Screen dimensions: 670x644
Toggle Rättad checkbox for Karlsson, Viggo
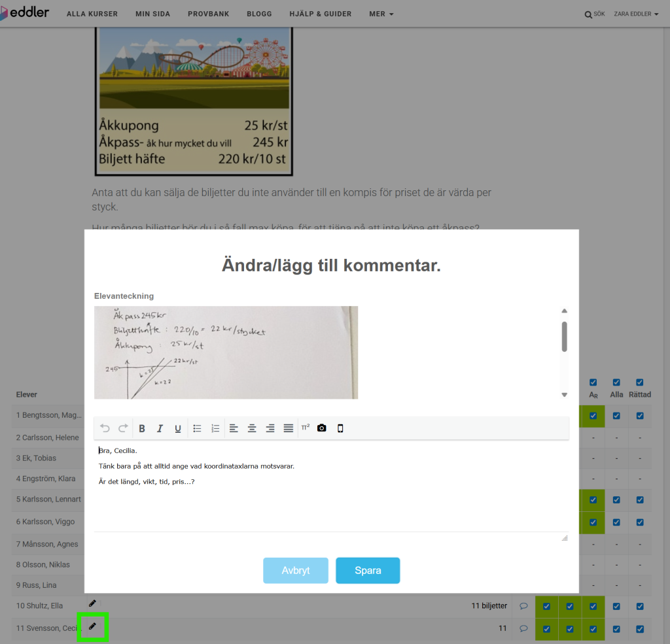[640, 522]
